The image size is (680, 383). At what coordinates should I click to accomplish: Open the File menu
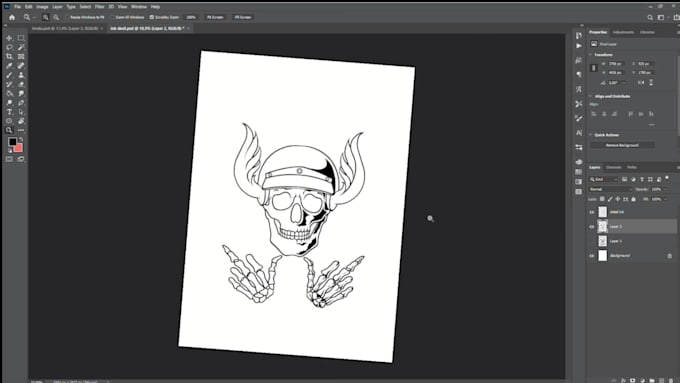point(17,7)
